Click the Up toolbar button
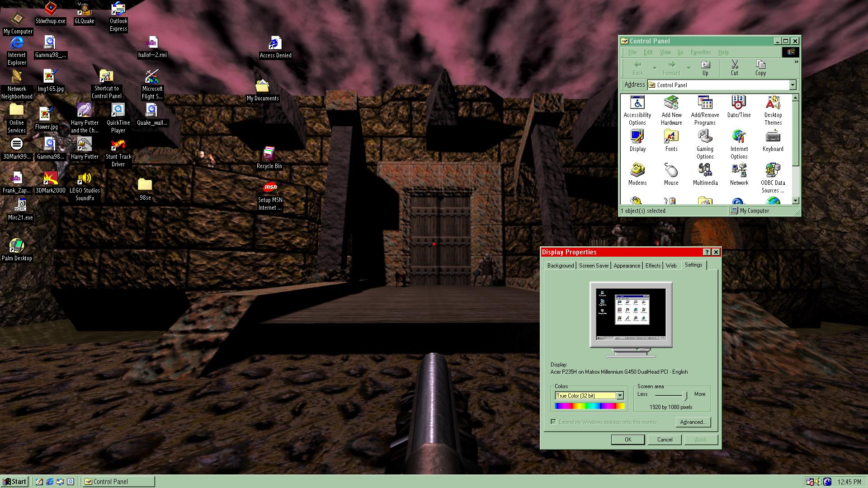Image resolution: width=868 pixels, height=488 pixels. pyautogui.click(x=705, y=68)
